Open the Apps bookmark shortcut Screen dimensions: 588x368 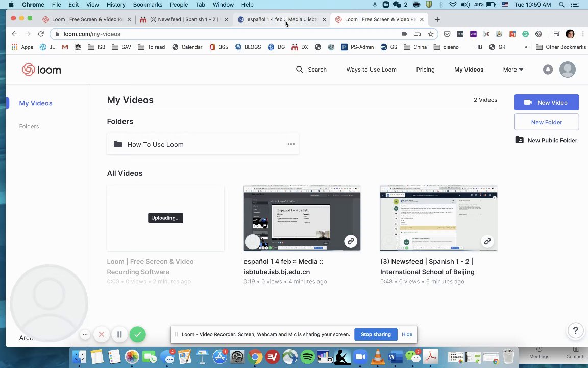pyautogui.click(x=22, y=47)
